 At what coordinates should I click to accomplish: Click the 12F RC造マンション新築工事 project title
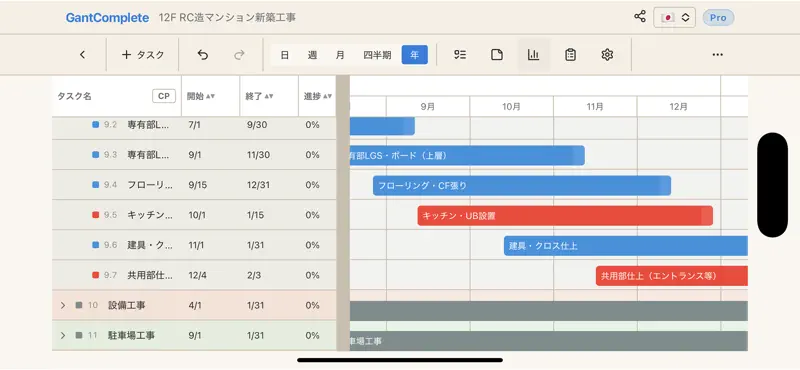pyautogui.click(x=227, y=18)
